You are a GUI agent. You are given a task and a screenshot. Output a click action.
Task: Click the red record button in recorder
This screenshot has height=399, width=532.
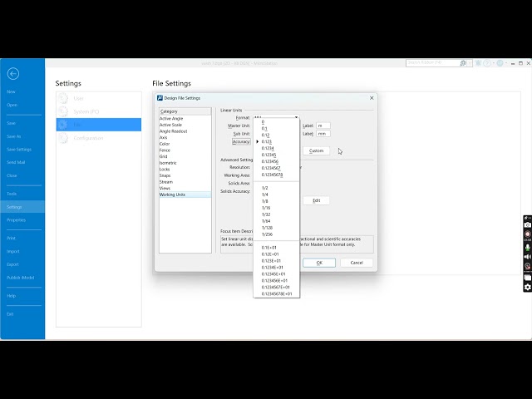(x=528, y=234)
